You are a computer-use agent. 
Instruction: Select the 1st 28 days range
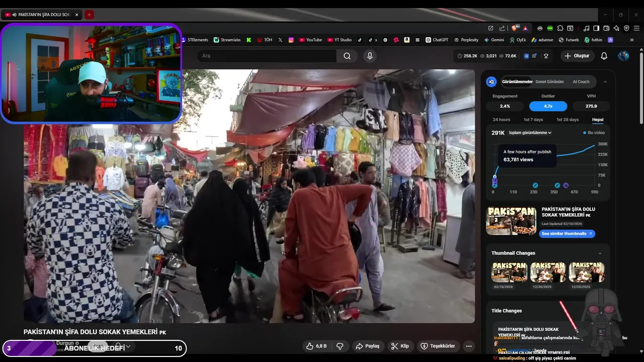568,120
